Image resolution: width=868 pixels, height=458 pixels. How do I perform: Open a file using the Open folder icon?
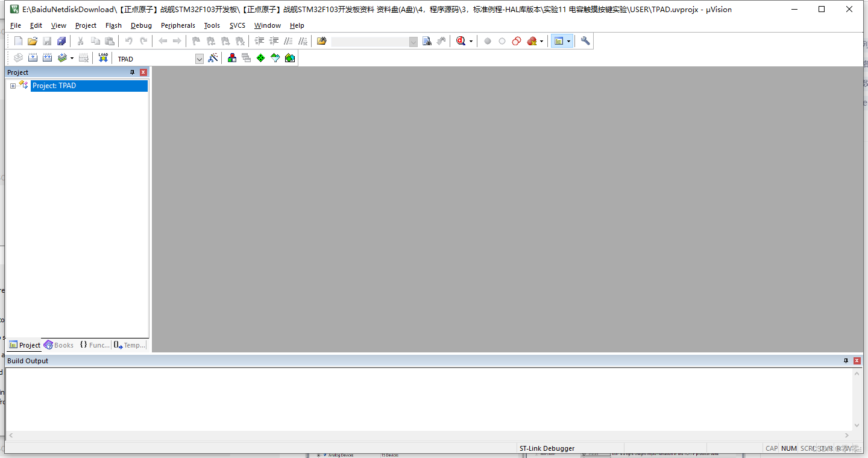33,41
